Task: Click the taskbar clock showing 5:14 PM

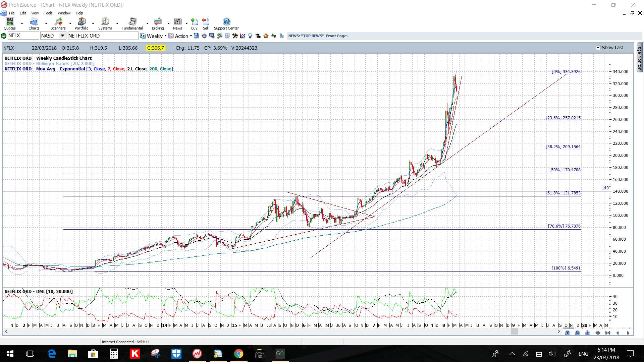Action: 606,354
